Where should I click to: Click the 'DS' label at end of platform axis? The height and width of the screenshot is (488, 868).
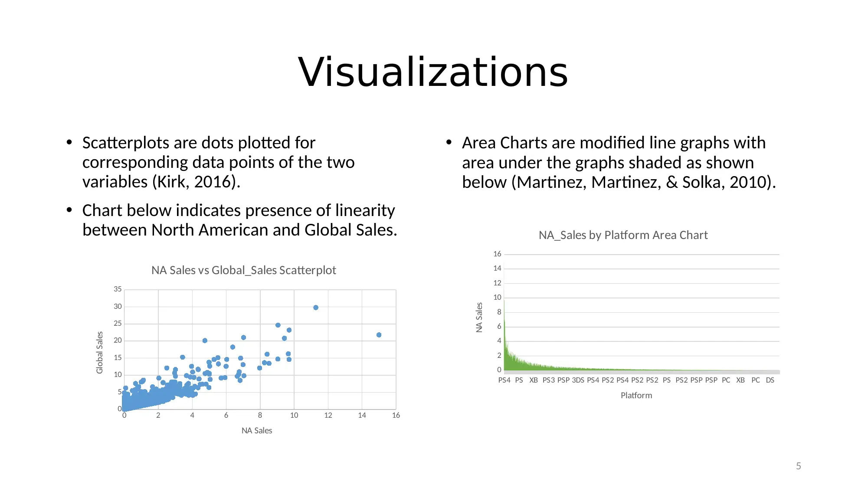pyautogui.click(x=770, y=380)
